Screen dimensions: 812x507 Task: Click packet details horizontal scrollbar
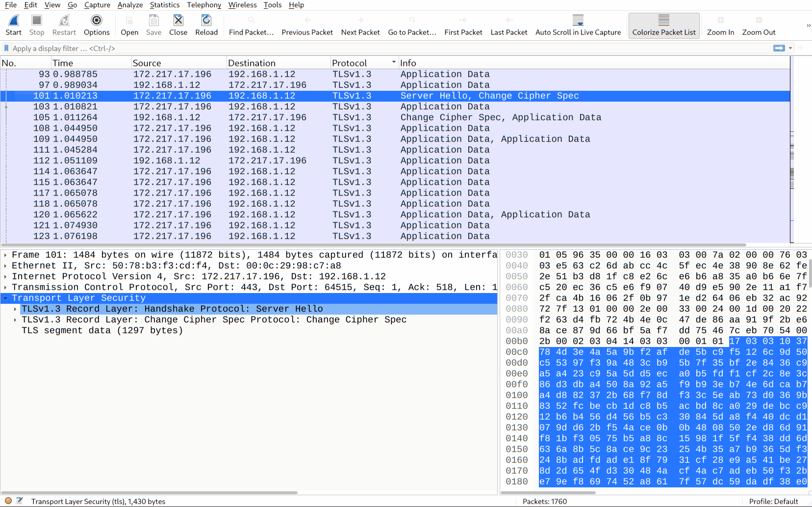click(x=150, y=492)
